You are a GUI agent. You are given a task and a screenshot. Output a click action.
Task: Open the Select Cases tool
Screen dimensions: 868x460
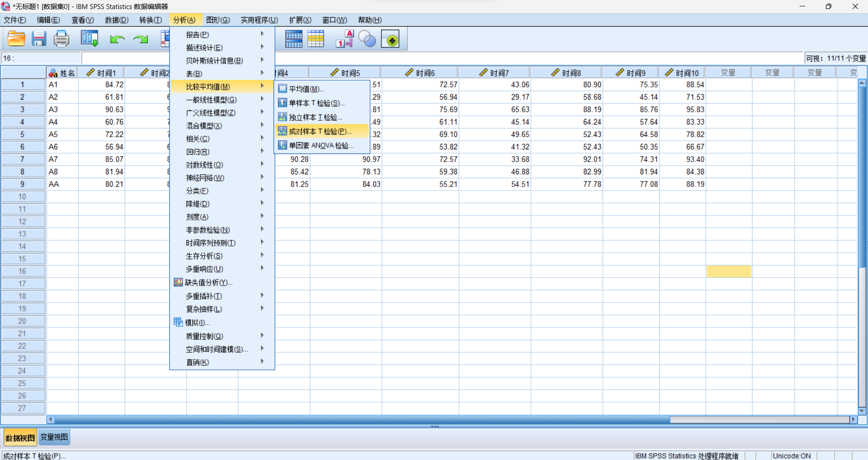(x=316, y=38)
